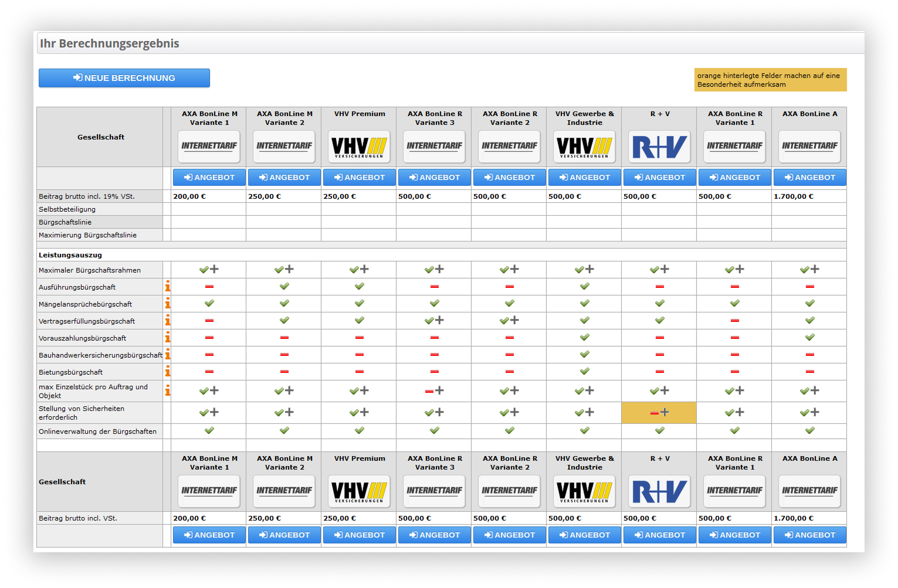
Task: Click top price 1.700,00 € for AXA BonLine A
Action: tap(794, 196)
